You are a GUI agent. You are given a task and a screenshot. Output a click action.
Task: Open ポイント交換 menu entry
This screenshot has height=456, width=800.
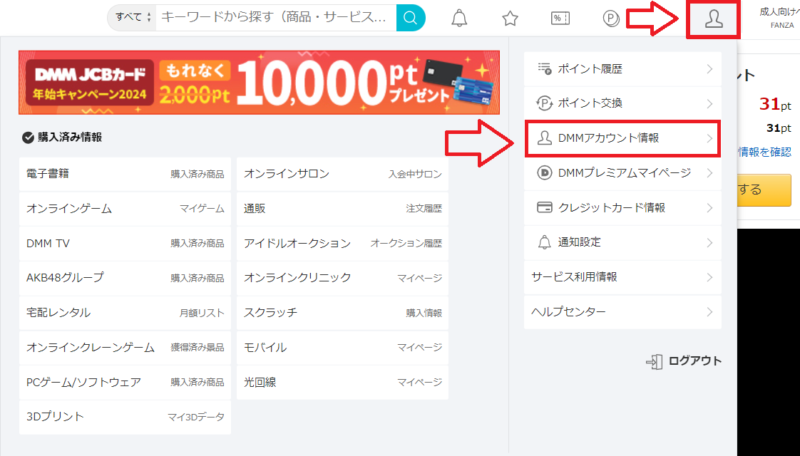point(622,104)
